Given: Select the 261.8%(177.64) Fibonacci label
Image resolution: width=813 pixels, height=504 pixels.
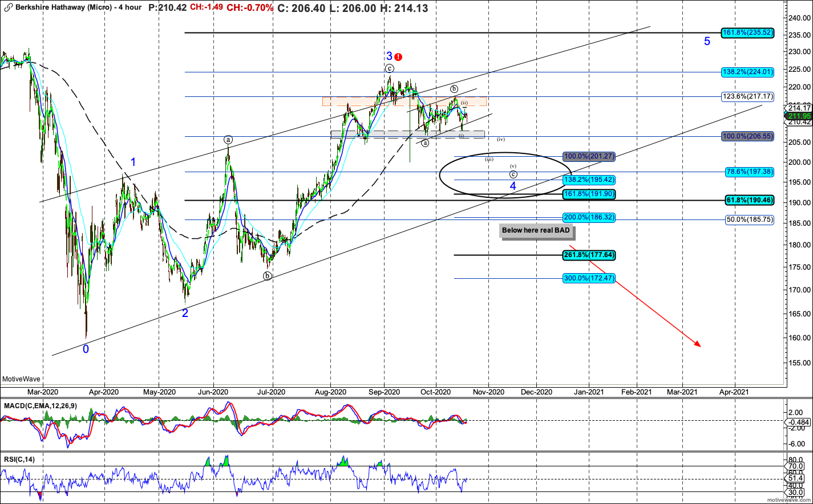Looking at the screenshot, I should click(x=589, y=255).
